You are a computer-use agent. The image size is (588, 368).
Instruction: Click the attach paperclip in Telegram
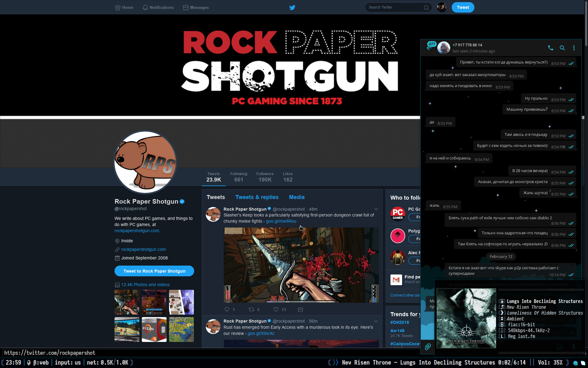tap(428, 347)
